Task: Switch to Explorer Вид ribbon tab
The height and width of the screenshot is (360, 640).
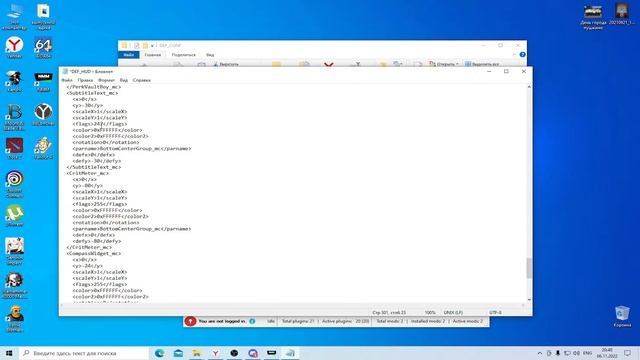Action: (x=210, y=55)
